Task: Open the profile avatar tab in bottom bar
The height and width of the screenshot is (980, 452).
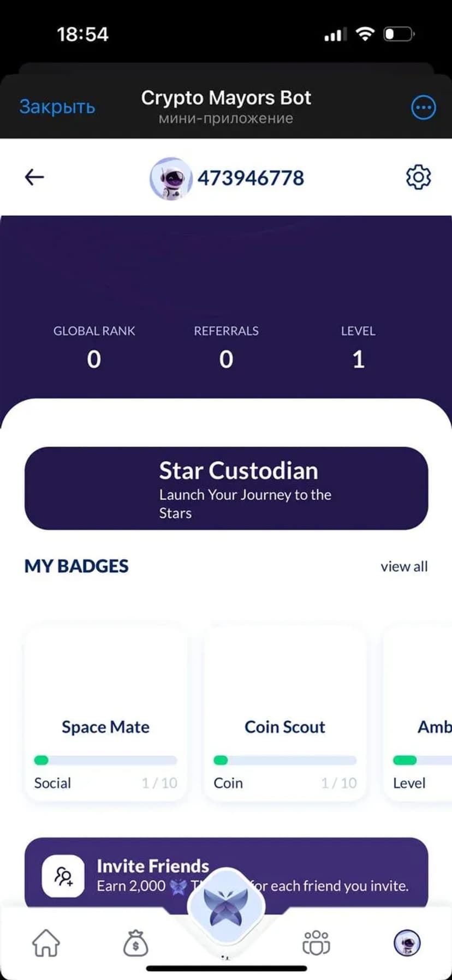Action: click(x=407, y=942)
